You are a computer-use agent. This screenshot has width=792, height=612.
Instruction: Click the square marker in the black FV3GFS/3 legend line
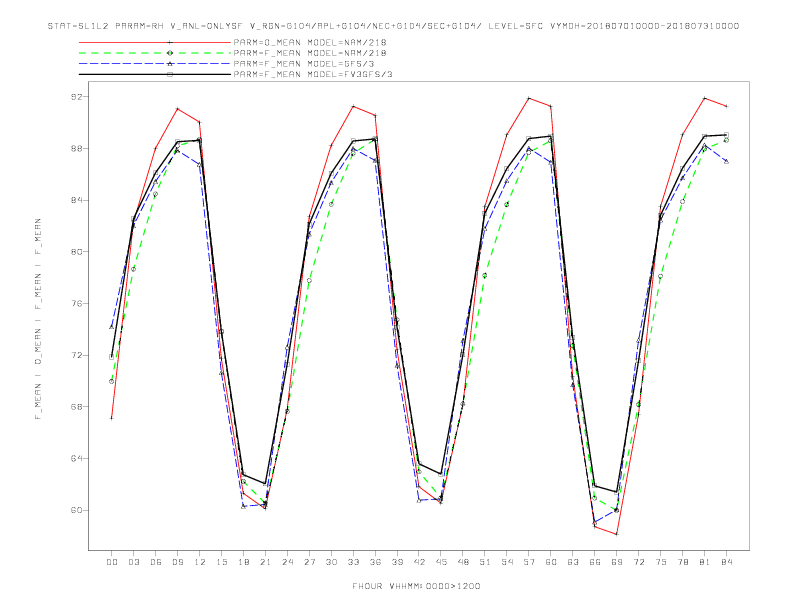tap(170, 74)
